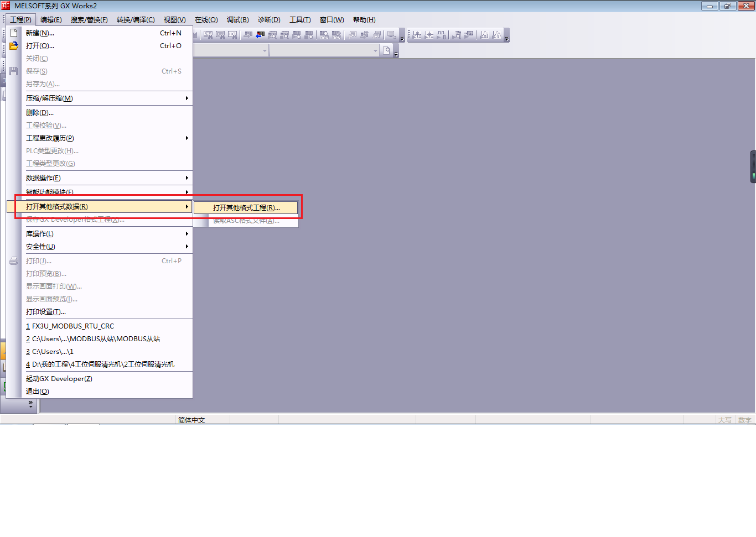This screenshot has height=537, width=756.
Task: Click the GX Works2 app icon in title bar
Action: 6,6
